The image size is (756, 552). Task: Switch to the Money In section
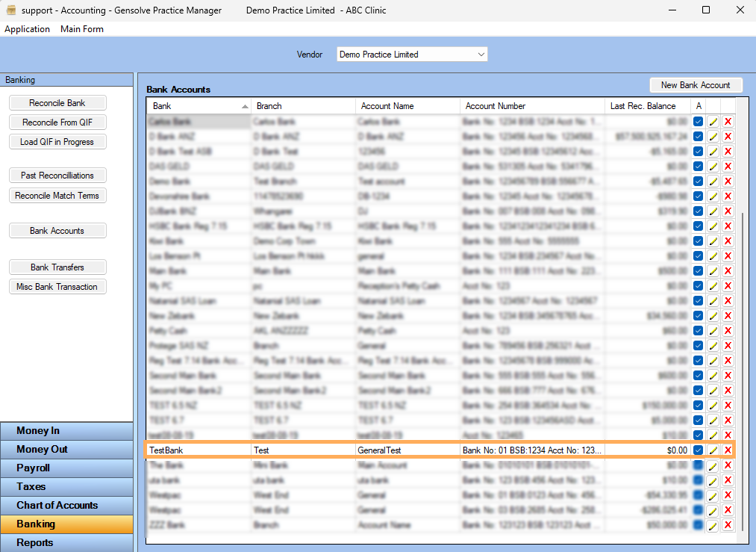click(x=66, y=431)
